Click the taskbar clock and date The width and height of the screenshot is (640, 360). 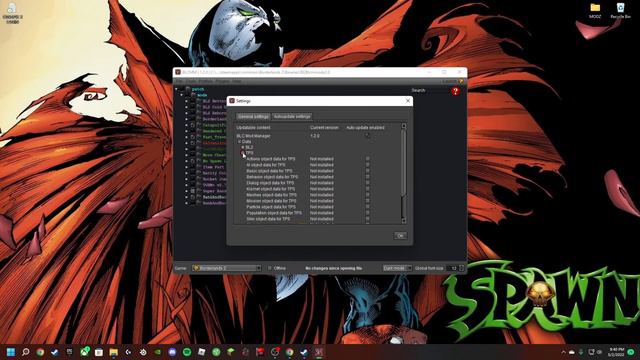pyautogui.click(x=616, y=352)
